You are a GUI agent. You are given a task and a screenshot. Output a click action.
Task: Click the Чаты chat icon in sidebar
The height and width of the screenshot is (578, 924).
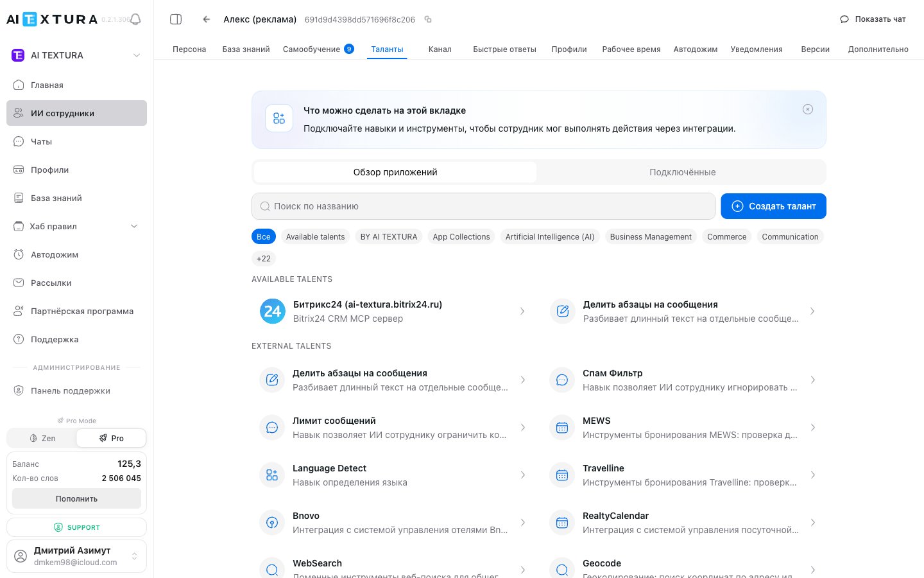pos(19,141)
